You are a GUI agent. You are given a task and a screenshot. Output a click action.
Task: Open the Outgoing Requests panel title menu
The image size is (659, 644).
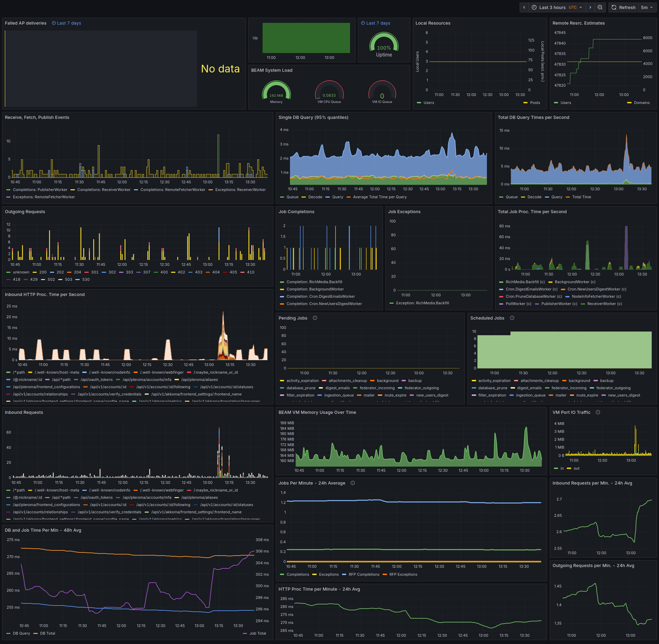click(25, 212)
